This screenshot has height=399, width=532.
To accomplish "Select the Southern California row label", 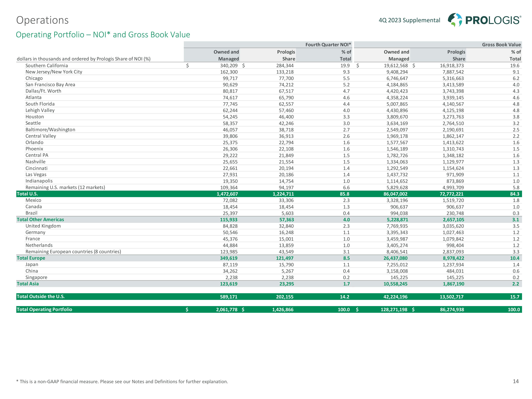I will (47, 66).
